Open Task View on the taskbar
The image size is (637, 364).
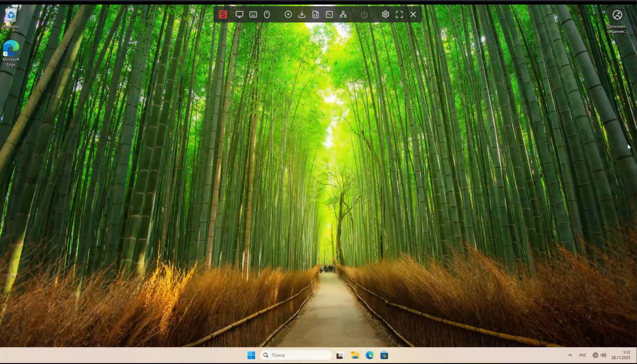(340, 355)
